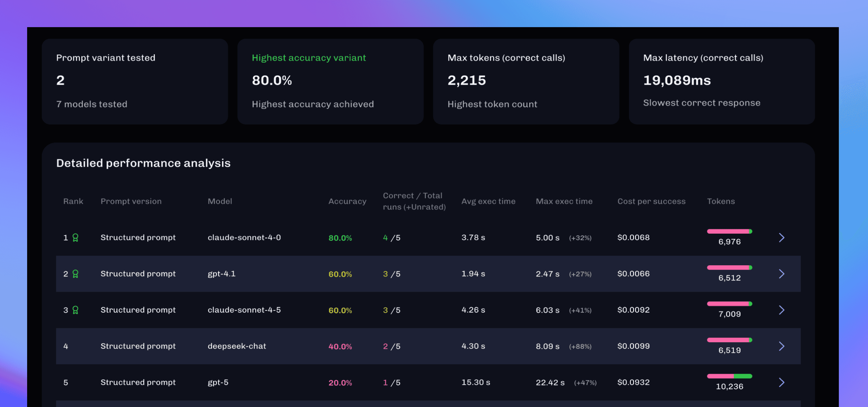The height and width of the screenshot is (407, 868).
Task: Click the token bar above 6,976
Action: (729, 231)
